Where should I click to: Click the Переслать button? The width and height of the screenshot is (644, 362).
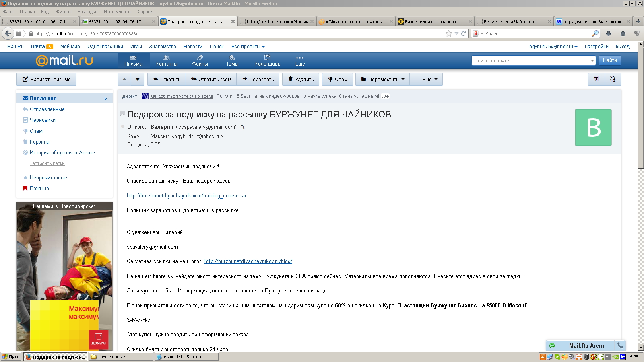(258, 79)
